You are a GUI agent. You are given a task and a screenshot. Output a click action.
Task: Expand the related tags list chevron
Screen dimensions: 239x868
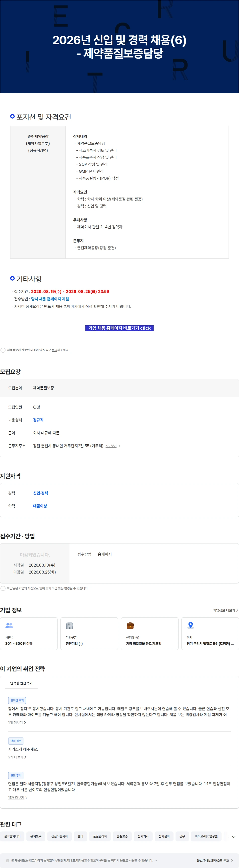point(234,837)
